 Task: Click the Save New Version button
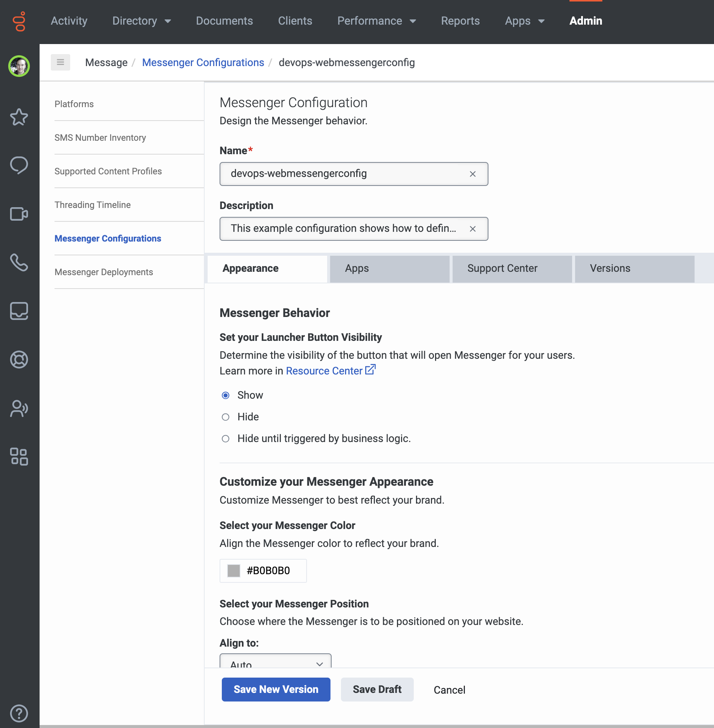tap(276, 690)
